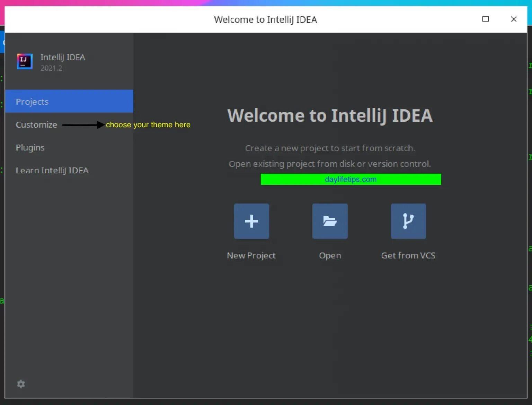Click the window title bar text
532x405 pixels.
pos(266,19)
